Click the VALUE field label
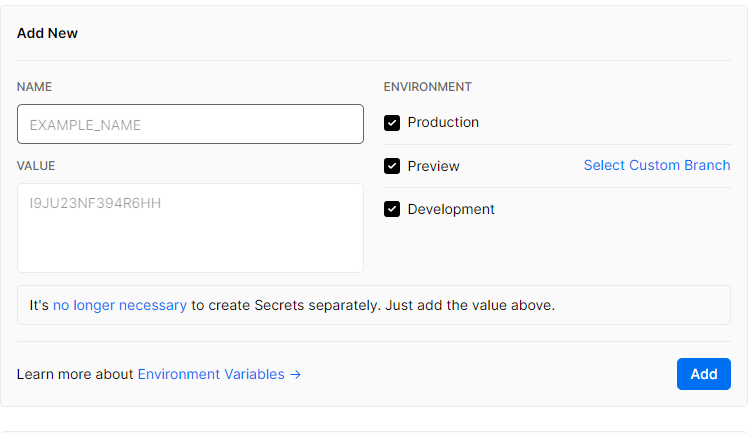752x433 pixels. [36, 165]
